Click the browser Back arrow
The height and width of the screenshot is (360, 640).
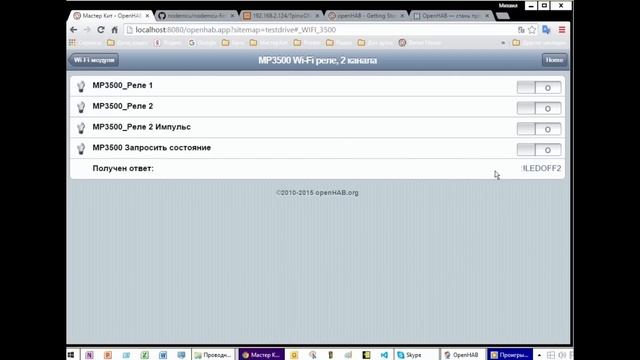click(x=73, y=30)
